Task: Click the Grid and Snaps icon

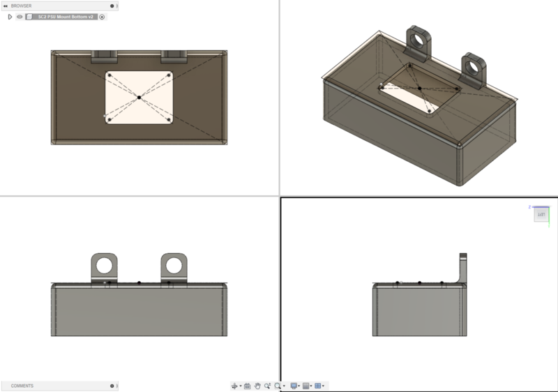Action: tap(306, 386)
